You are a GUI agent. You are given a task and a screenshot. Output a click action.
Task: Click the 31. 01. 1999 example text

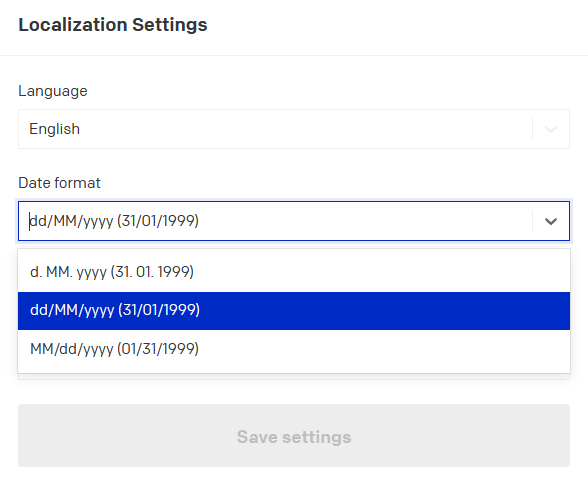(x=152, y=272)
